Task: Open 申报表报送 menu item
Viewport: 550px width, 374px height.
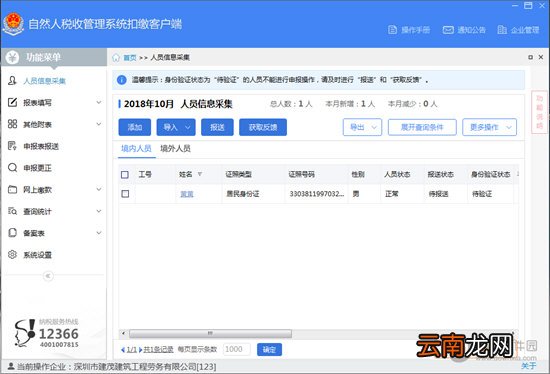Action: (41, 146)
